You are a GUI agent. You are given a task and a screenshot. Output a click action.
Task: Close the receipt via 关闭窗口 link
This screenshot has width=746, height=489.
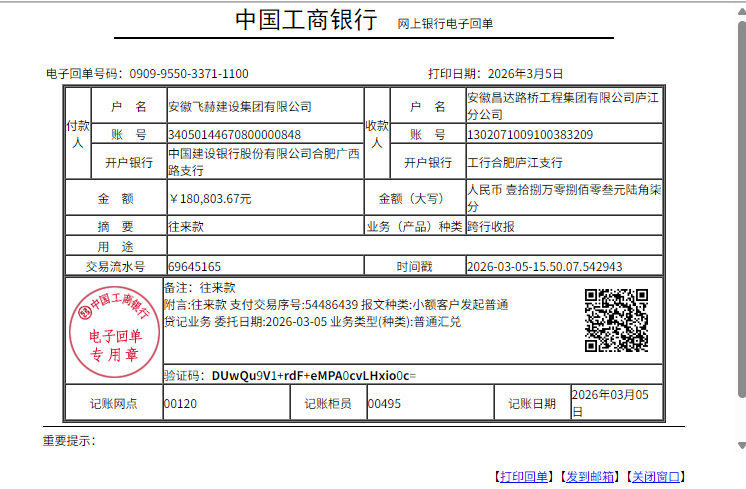[x=655, y=477]
